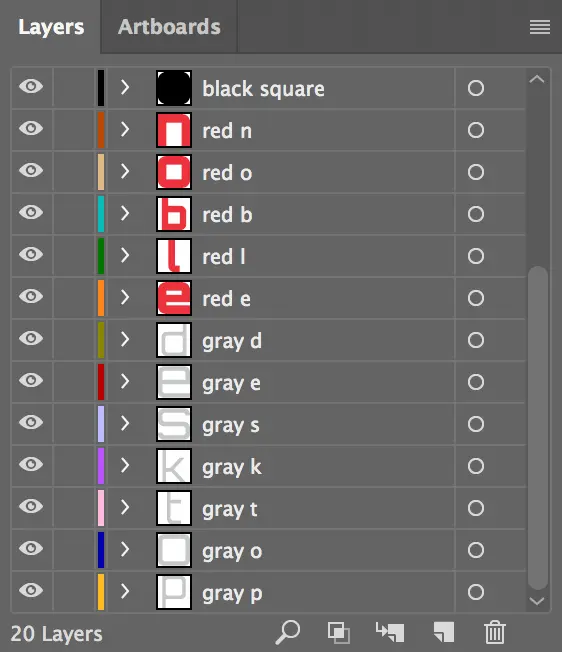Select the gray k layer name
This screenshot has width=562, height=652.
[x=232, y=467]
